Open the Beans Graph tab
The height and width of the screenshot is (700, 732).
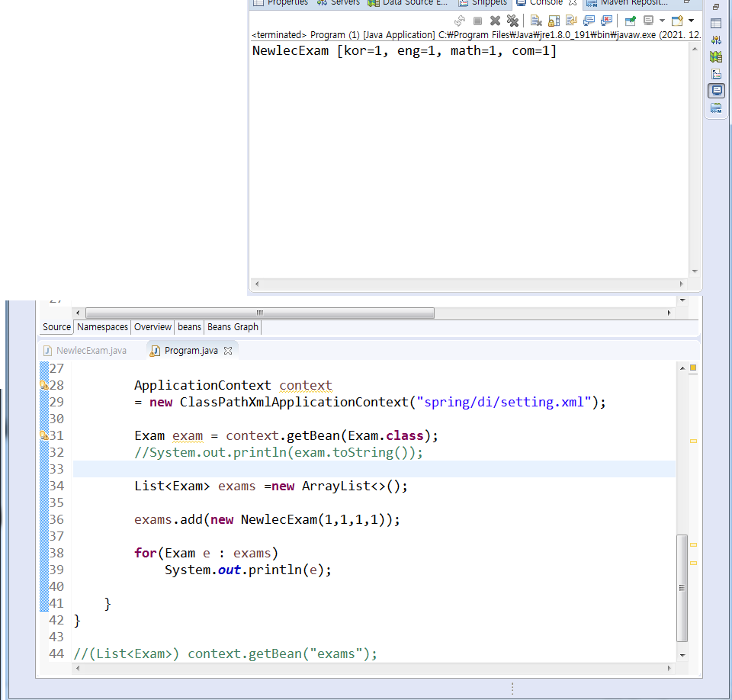(x=233, y=327)
